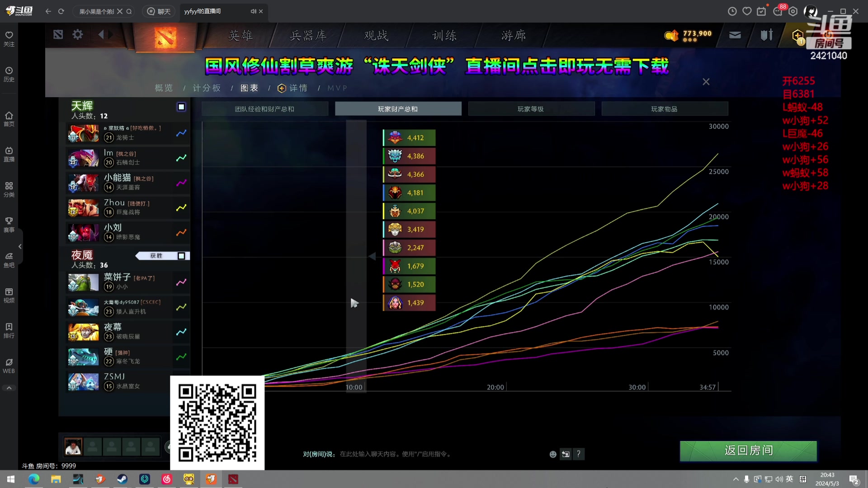Open 历史 history in the Douyu sidebar

pyautogui.click(x=9, y=73)
